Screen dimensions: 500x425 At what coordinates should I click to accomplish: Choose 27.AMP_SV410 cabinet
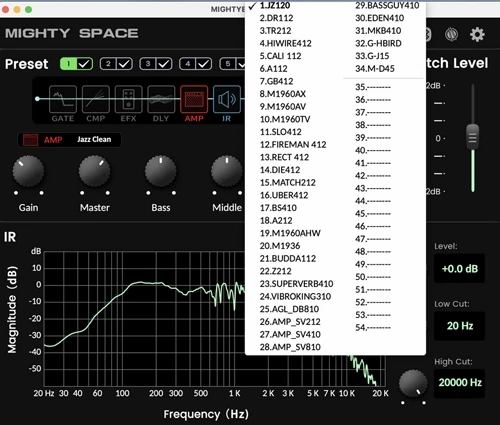(290, 335)
